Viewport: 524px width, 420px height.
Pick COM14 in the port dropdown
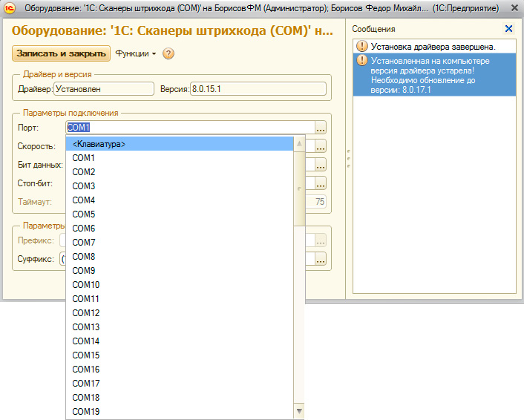pyautogui.click(x=180, y=341)
